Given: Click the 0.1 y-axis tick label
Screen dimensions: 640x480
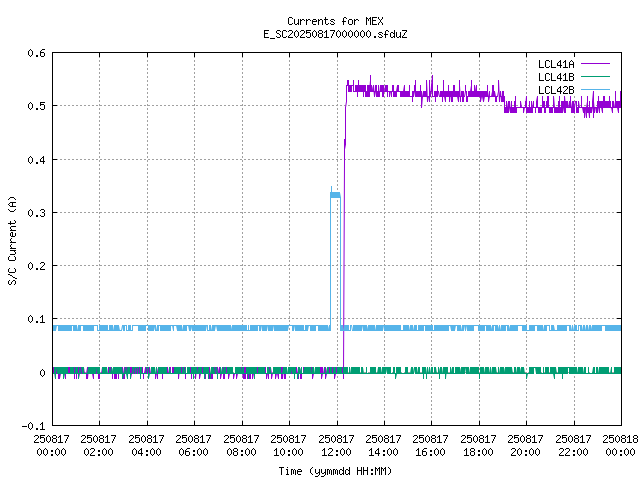Looking at the screenshot, I should click(36, 319).
